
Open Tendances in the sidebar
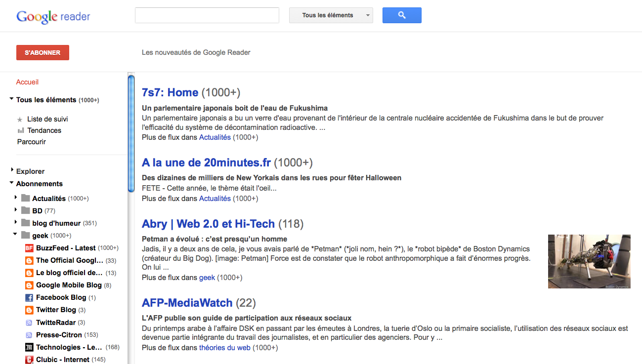44,130
